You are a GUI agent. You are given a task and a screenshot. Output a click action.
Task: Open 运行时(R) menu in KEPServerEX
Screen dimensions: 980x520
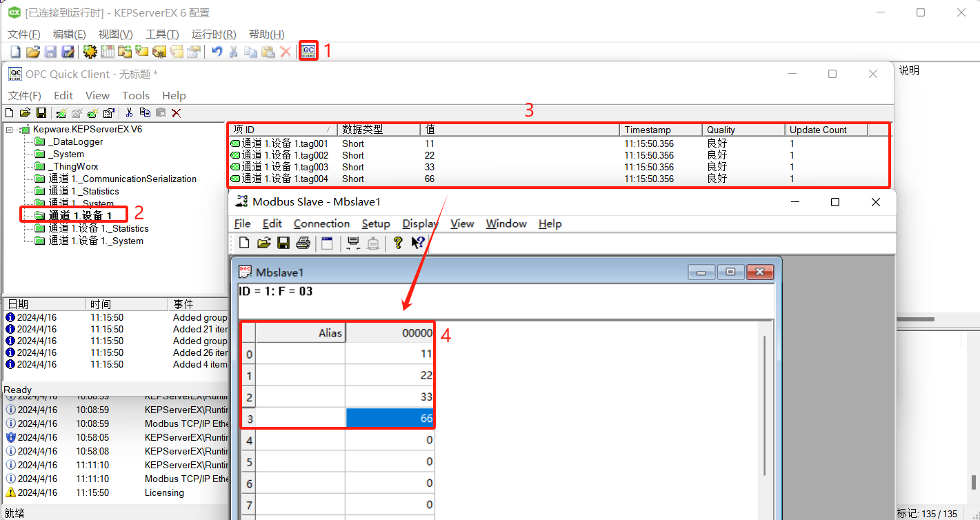pyautogui.click(x=214, y=34)
